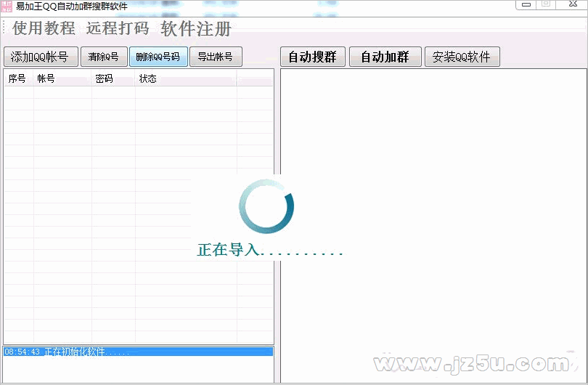Screen dimensions: 588x385
Task: Sort by 帐号 column header
Action: point(62,78)
